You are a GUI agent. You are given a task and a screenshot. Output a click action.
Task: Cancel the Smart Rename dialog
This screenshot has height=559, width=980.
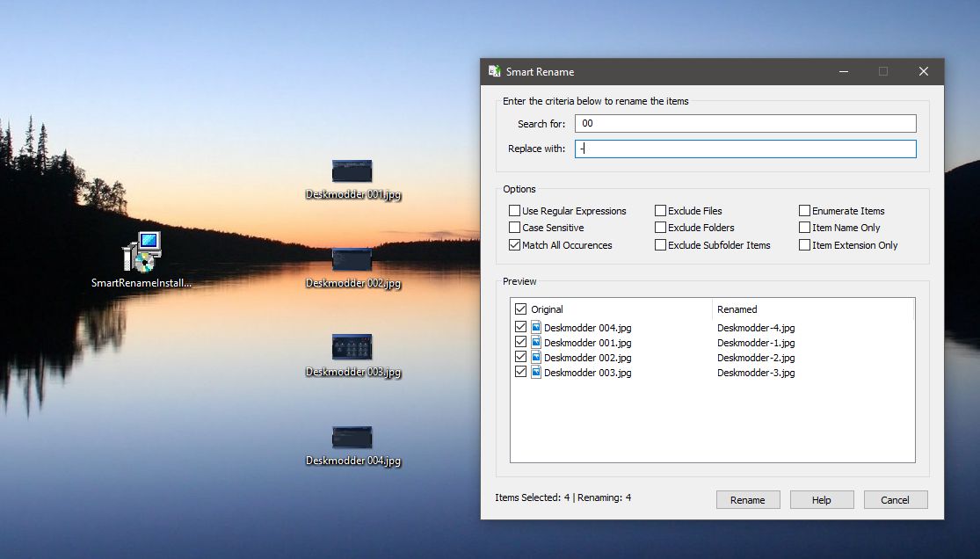pyautogui.click(x=895, y=499)
